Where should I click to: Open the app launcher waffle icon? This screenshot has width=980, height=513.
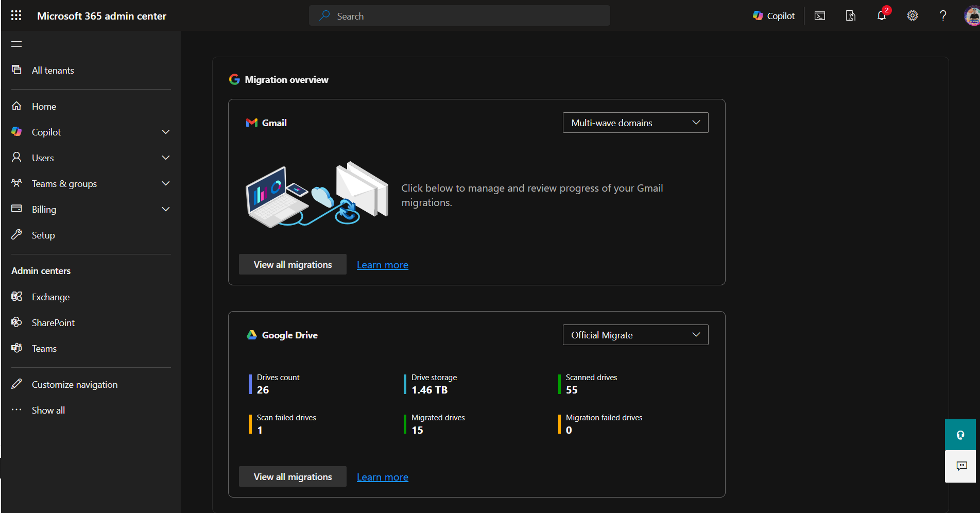[x=16, y=15]
